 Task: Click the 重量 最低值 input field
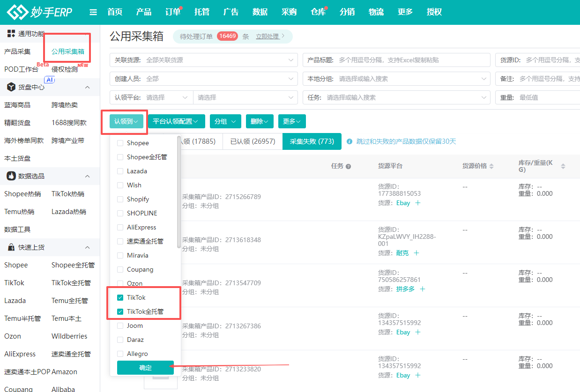537,97
